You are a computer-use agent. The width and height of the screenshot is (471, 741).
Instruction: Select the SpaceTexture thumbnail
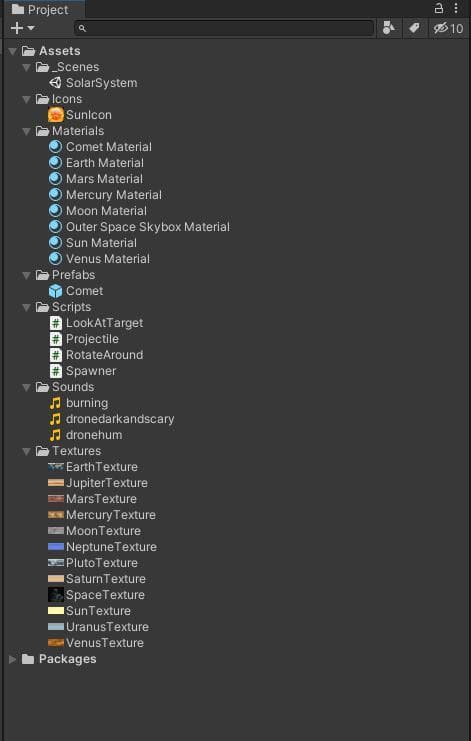click(56, 595)
